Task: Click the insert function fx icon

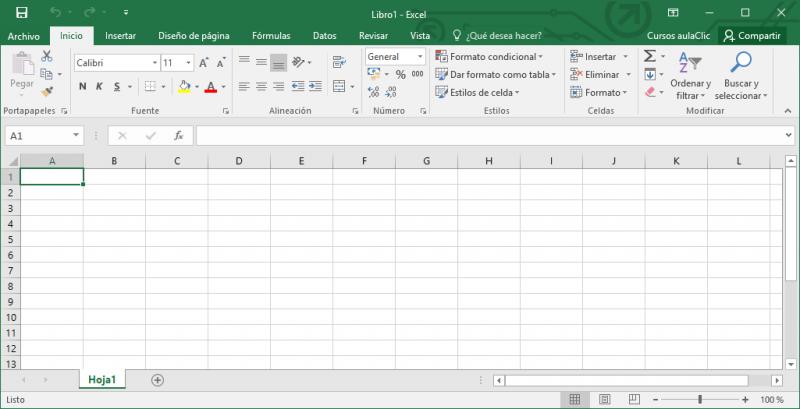Action: (178, 135)
